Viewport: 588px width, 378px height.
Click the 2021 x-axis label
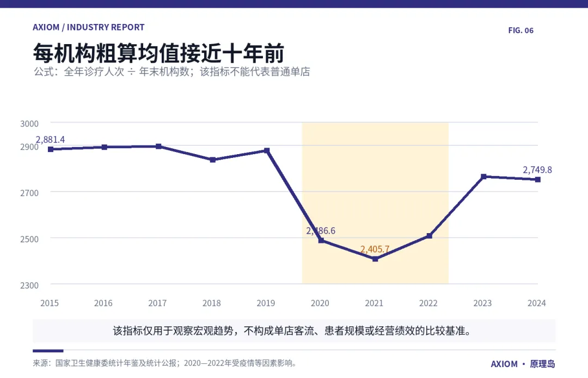click(374, 303)
